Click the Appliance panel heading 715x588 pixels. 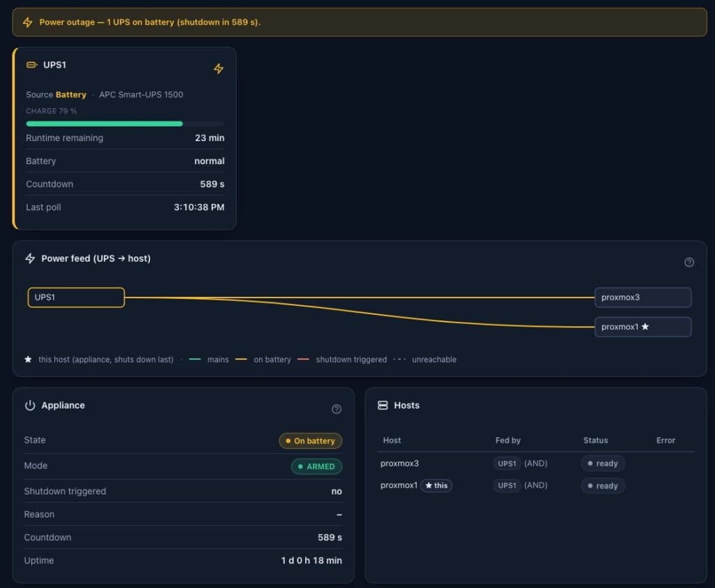[x=63, y=405]
